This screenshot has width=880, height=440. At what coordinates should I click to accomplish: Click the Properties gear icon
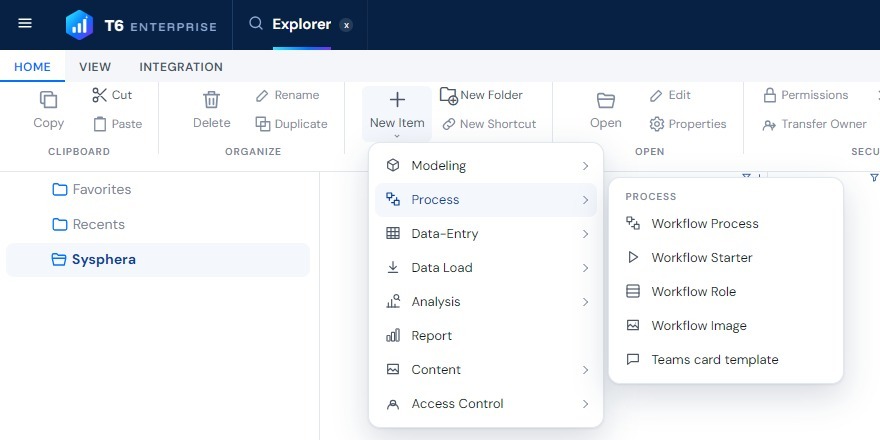[x=657, y=123]
